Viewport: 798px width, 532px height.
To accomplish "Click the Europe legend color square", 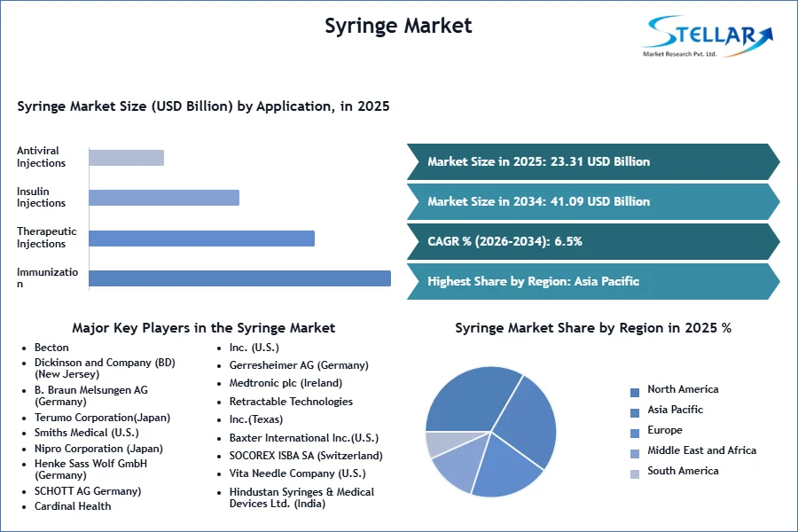I will [x=635, y=434].
